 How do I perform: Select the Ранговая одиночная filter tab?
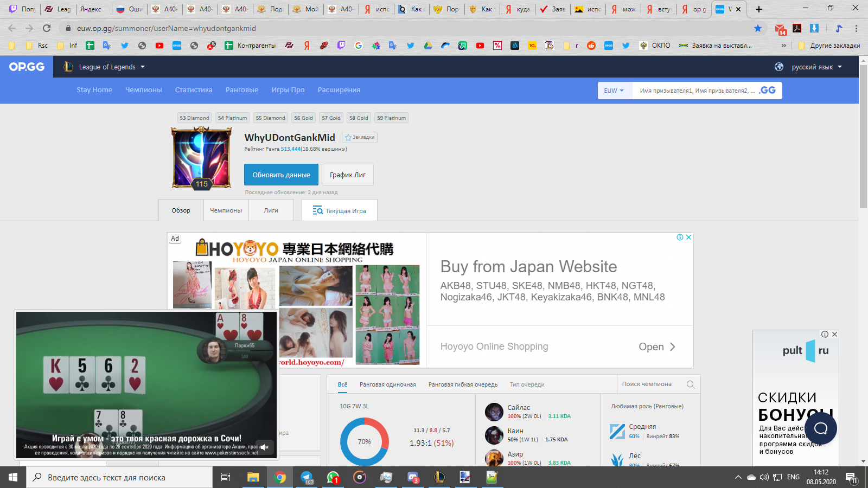click(x=387, y=384)
